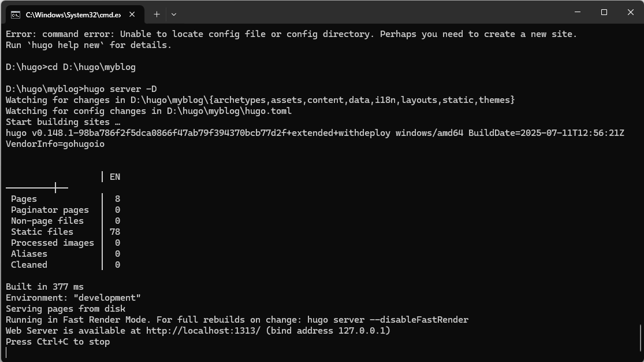Screen dimensions: 644x362
Task: Select the C:\Windows\System32\cmd.exe tab
Action: 75,15
